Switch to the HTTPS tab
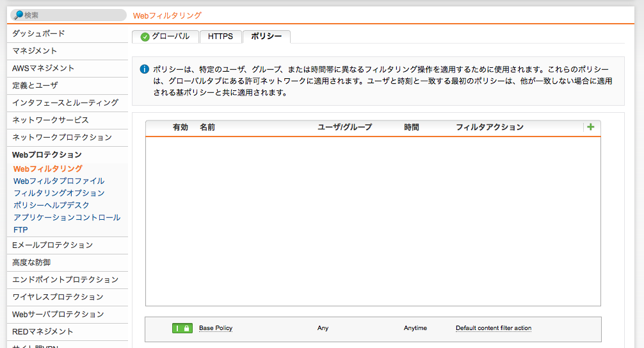Viewport: 644px width, 348px height. pyautogui.click(x=220, y=37)
